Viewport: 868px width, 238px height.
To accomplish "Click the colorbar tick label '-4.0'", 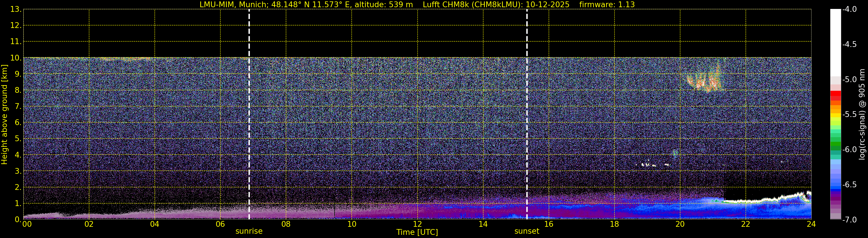I will click(x=849, y=9).
